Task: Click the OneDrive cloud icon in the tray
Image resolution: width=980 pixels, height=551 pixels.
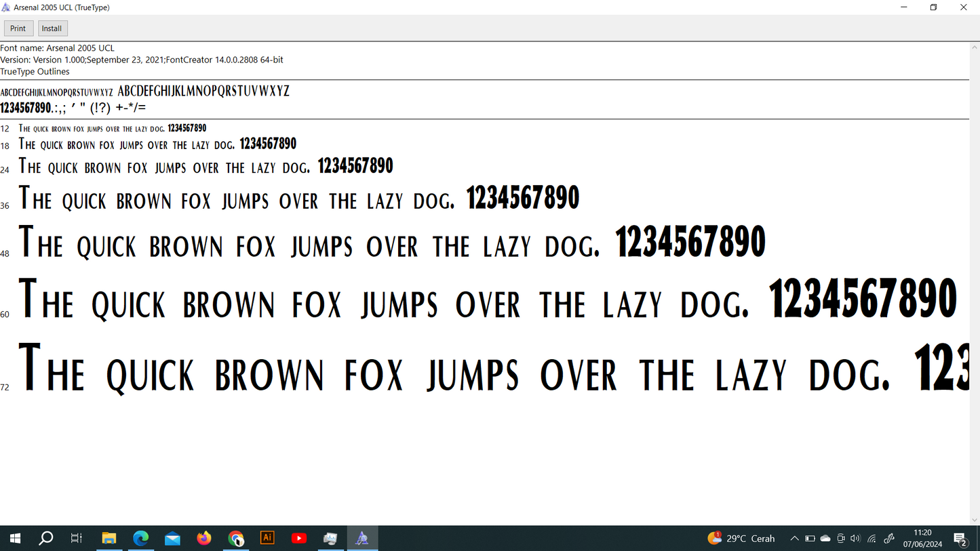Action: (825, 537)
